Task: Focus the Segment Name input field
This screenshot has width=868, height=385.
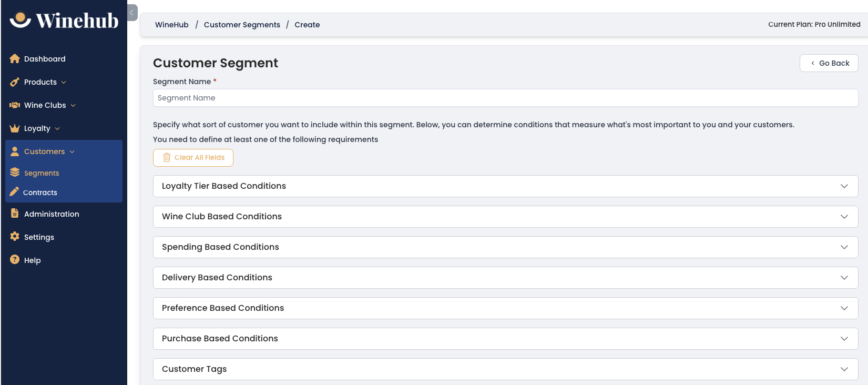Action: coord(505,98)
